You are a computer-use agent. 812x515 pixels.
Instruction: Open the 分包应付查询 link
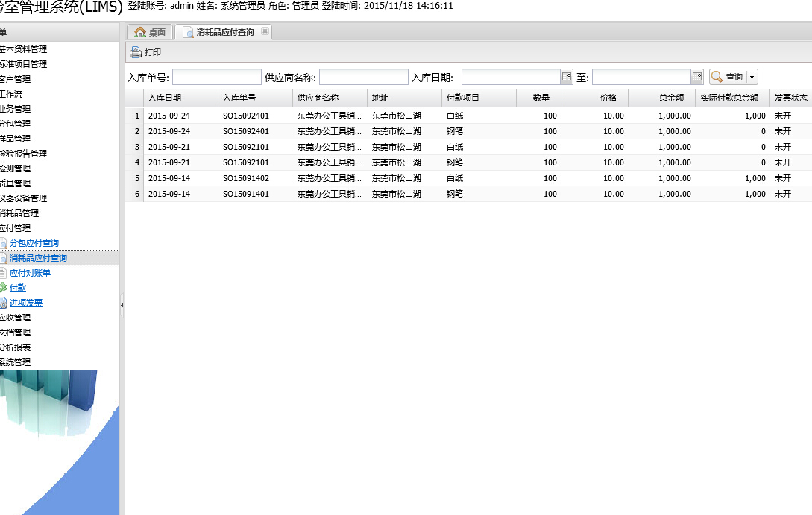(x=34, y=243)
